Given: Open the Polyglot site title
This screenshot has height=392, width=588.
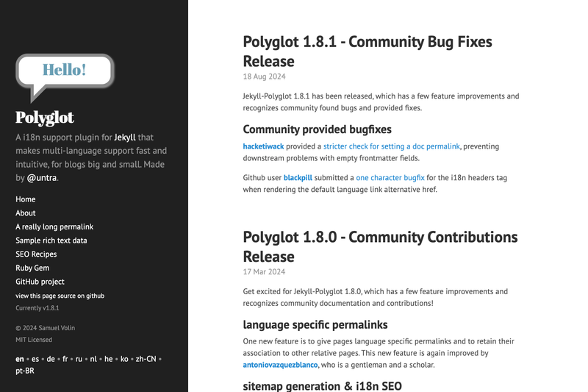Looking at the screenshot, I should click(45, 118).
